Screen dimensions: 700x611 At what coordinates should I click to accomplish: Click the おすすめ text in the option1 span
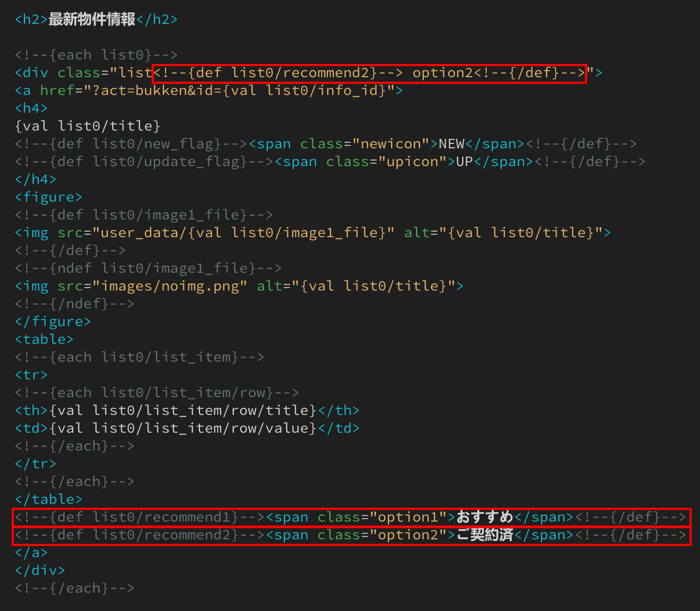tap(484, 517)
